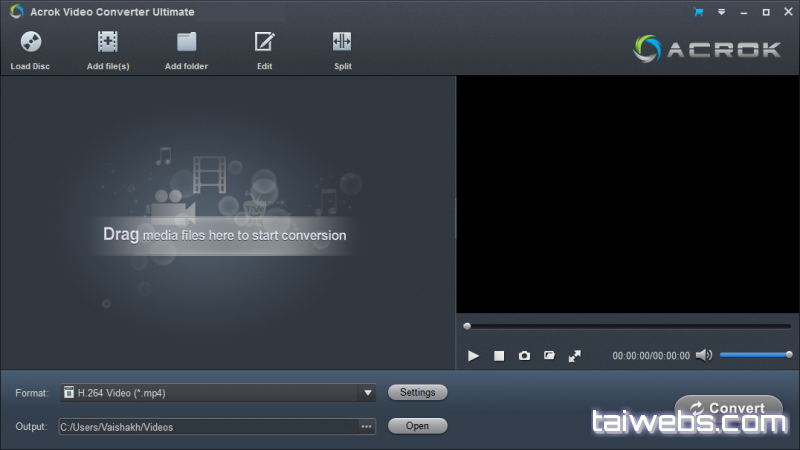
Task: Open the Edit video tool
Action: pos(264,42)
